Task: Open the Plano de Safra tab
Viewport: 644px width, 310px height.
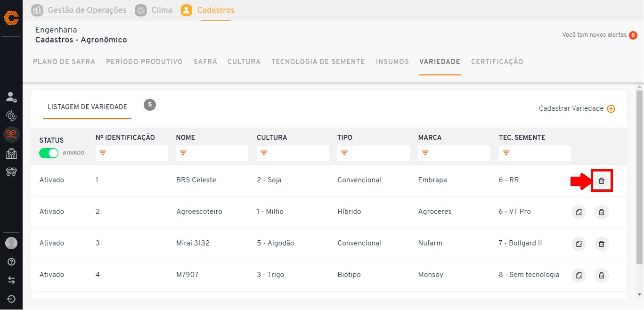Action: (x=64, y=62)
